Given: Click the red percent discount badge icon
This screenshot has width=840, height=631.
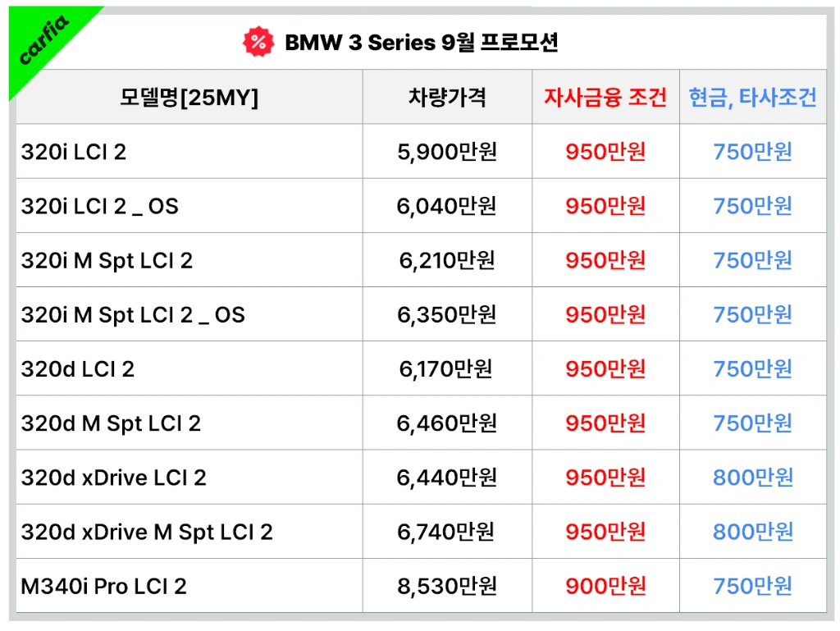Looking at the screenshot, I should pos(258,43).
